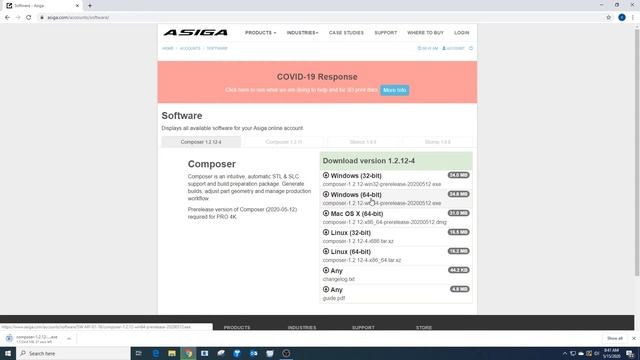Expand options arrow for composer download
This screenshot has width=640, height=360.
click(x=69, y=339)
